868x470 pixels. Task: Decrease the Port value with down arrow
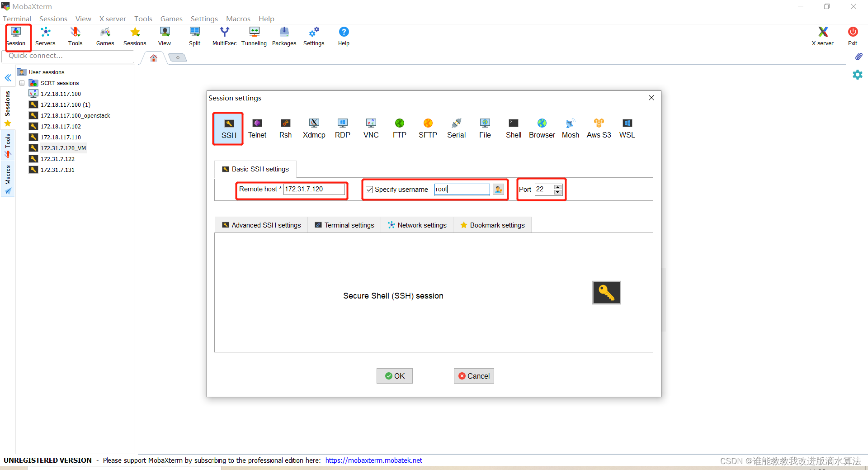(558, 192)
